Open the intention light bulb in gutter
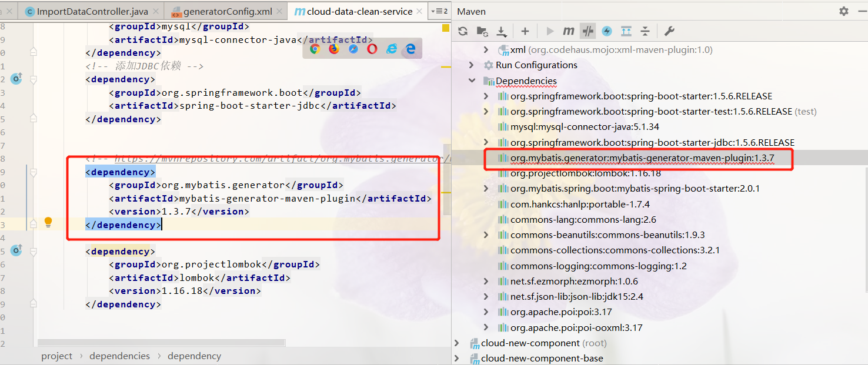This screenshot has height=365, width=868. [48, 222]
